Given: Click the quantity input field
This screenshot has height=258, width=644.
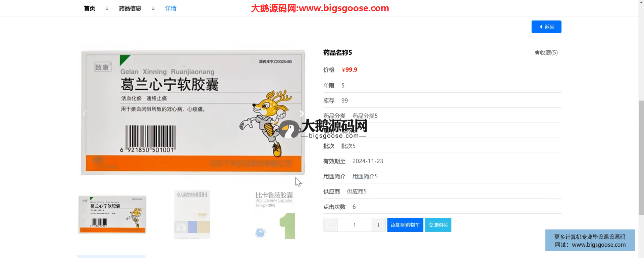Looking at the screenshot, I should coord(354,225).
